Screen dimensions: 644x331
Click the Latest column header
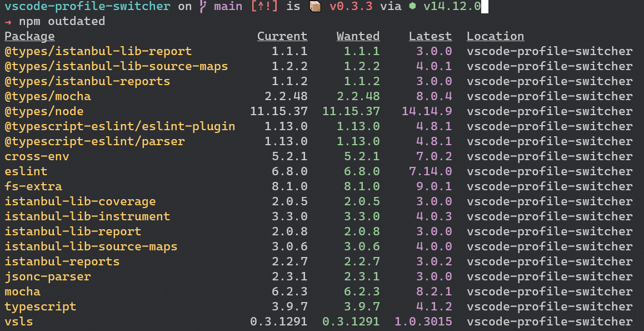[431, 37]
